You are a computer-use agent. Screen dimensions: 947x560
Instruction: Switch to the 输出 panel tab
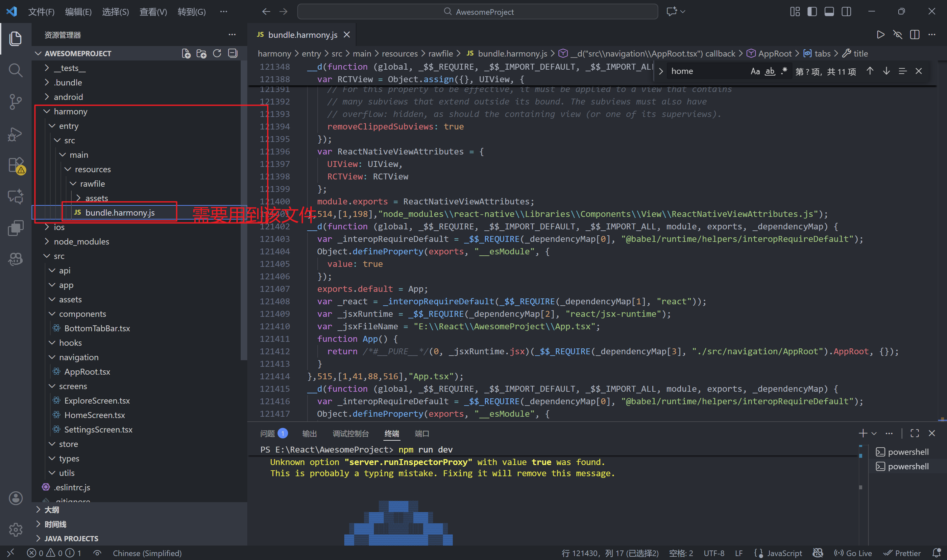coord(309,433)
